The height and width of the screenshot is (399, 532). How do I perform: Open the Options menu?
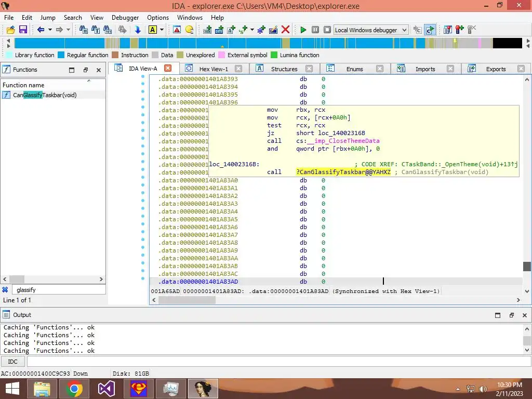click(158, 18)
